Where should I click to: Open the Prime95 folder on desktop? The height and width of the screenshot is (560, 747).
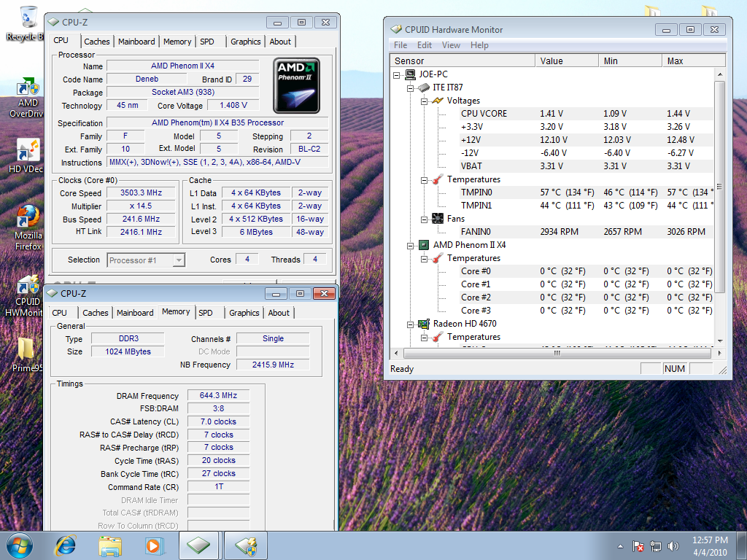pyautogui.click(x=27, y=350)
